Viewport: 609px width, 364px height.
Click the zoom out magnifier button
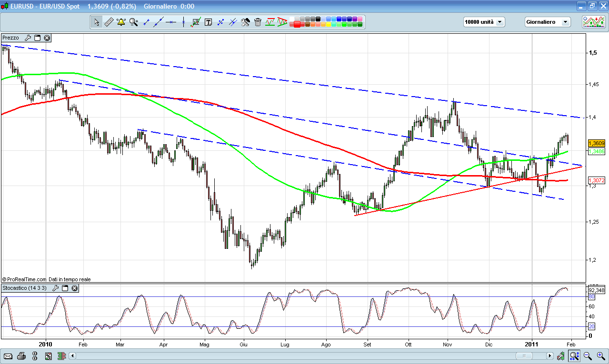click(x=588, y=356)
